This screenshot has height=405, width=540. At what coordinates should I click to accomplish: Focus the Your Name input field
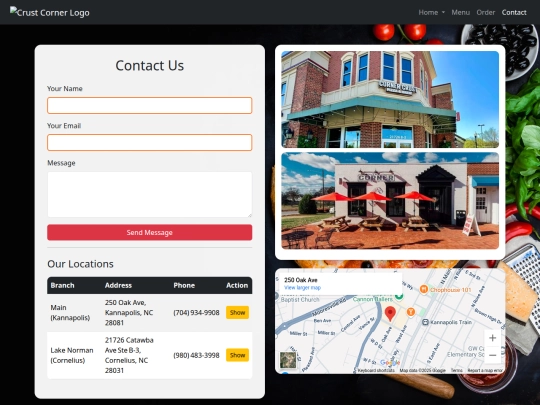(x=149, y=105)
